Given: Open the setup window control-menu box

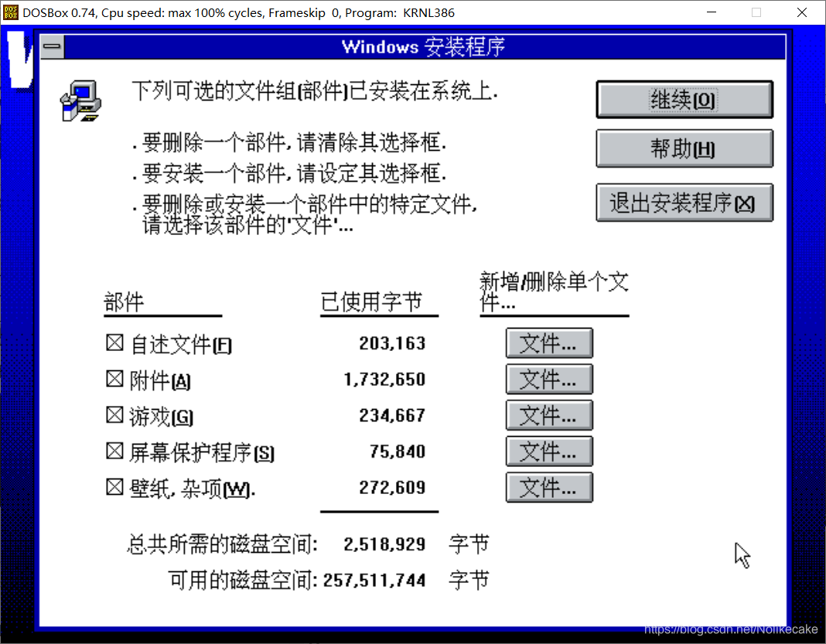Looking at the screenshot, I should coord(52,47).
